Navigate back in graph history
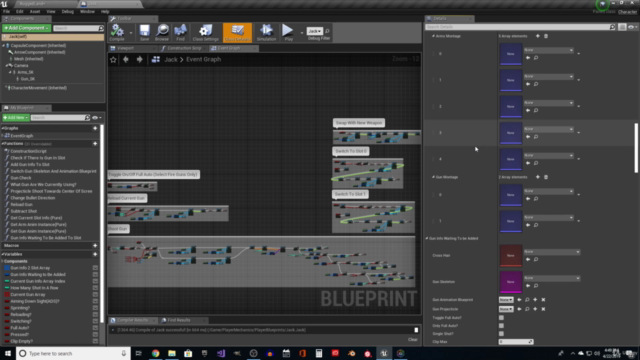 126,60
